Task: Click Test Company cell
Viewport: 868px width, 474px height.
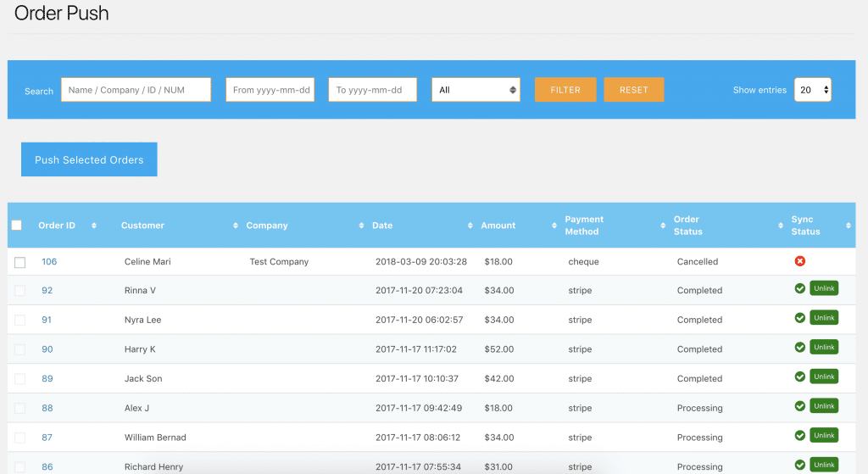Action: click(279, 261)
